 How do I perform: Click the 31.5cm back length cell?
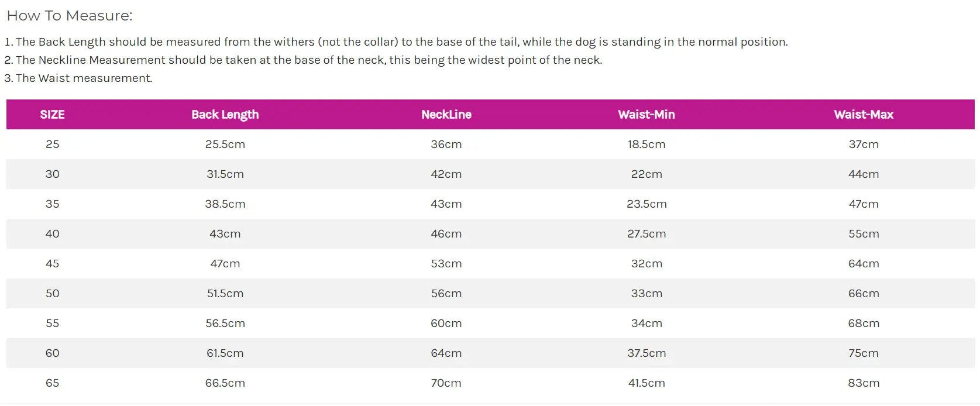pos(225,174)
